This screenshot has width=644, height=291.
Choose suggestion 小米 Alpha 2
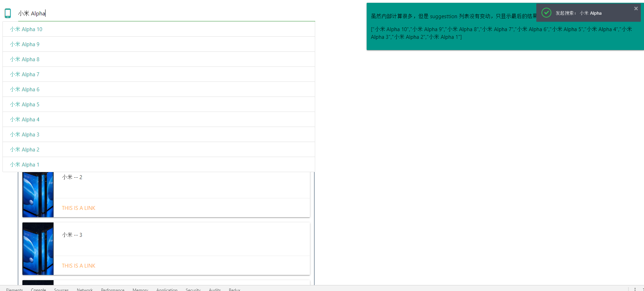click(x=159, y=149)
